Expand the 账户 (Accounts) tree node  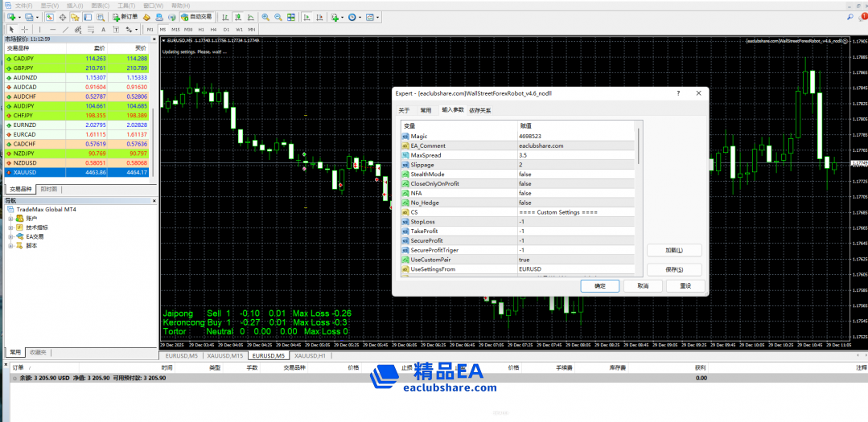click(11, 218)
